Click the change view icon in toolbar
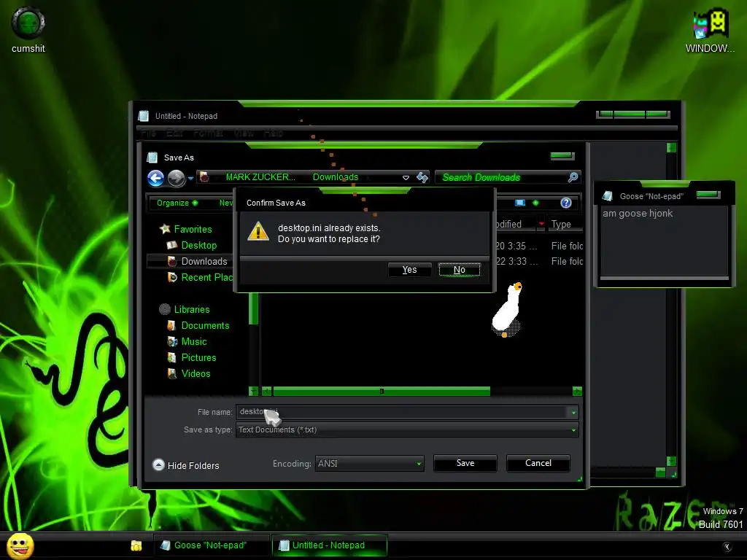Viewport: 747px width, 560px height. tap(520, 203)
